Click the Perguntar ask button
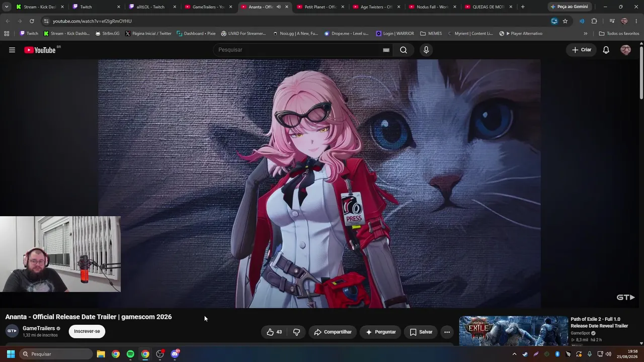The image size is (644, 362). [x=381, y=332]
